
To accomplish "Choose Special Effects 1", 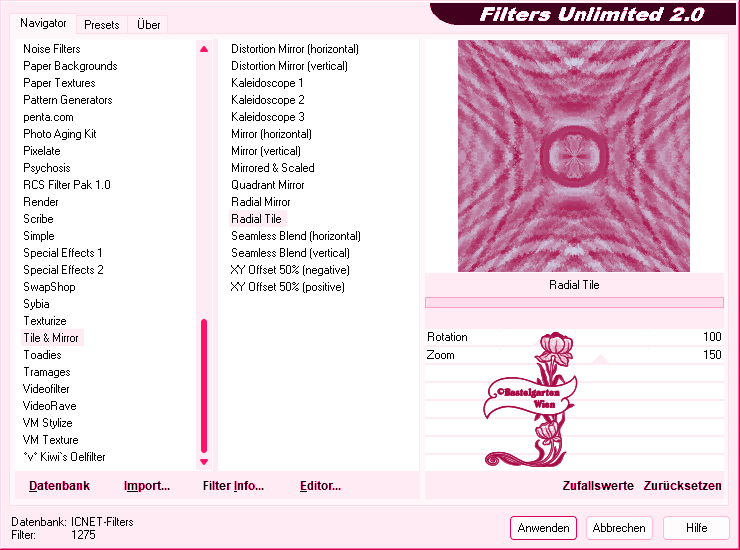I will click(63, 253).
